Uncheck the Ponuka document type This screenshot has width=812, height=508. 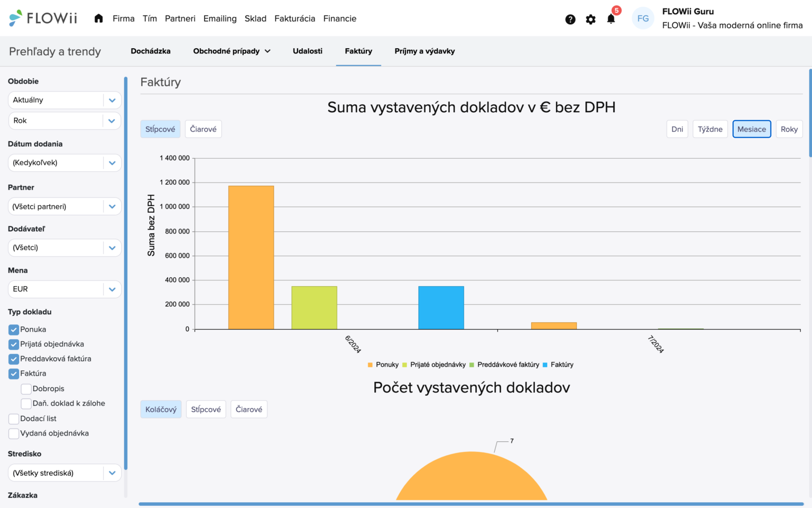click(13, 329)
